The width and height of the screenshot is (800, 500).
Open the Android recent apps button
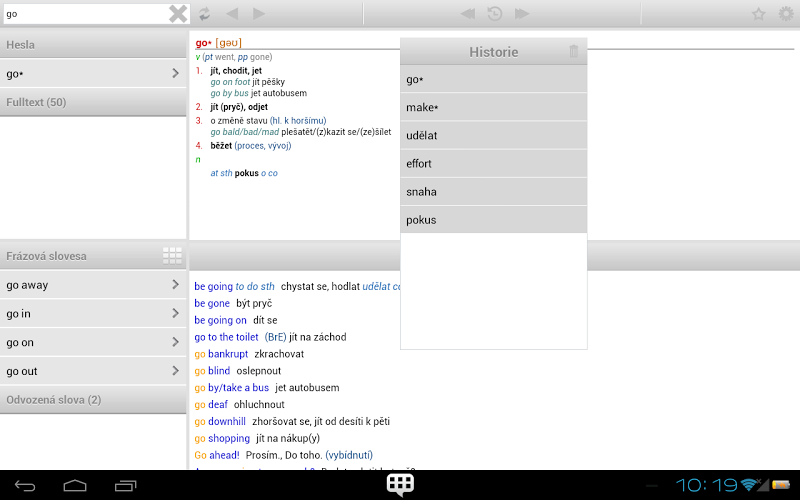click(x=125, y=486)
